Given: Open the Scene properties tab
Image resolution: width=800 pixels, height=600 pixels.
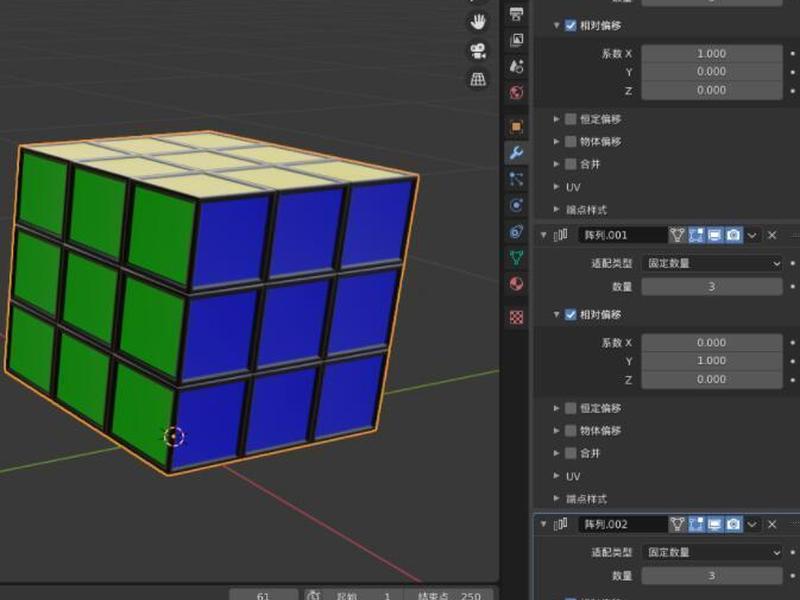Looking at the screenshot, I should point(516,66).
